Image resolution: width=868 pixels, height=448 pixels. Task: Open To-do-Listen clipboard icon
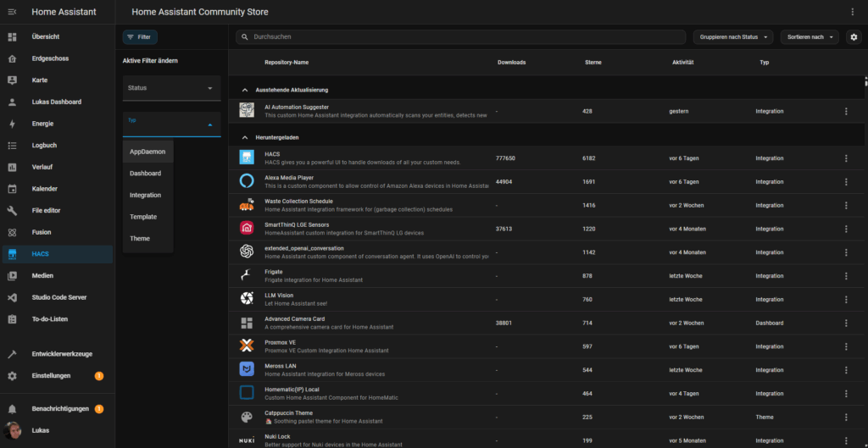12,319
